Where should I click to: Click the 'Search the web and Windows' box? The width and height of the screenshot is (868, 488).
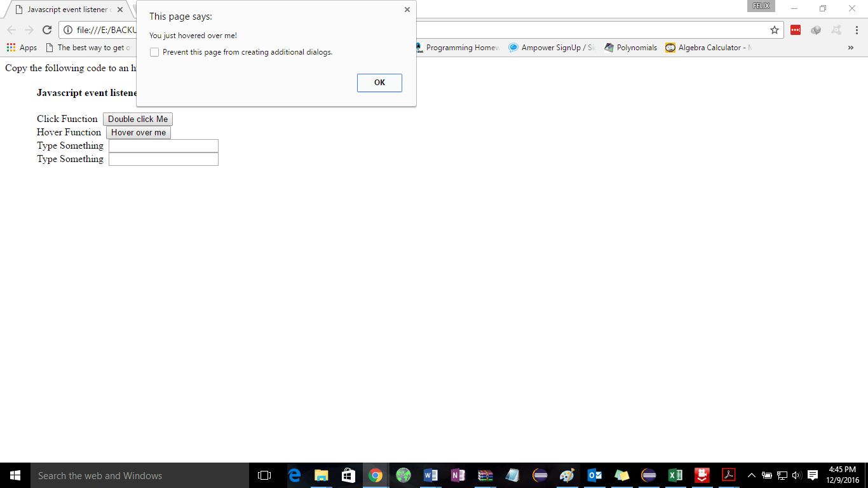[140, 475]
